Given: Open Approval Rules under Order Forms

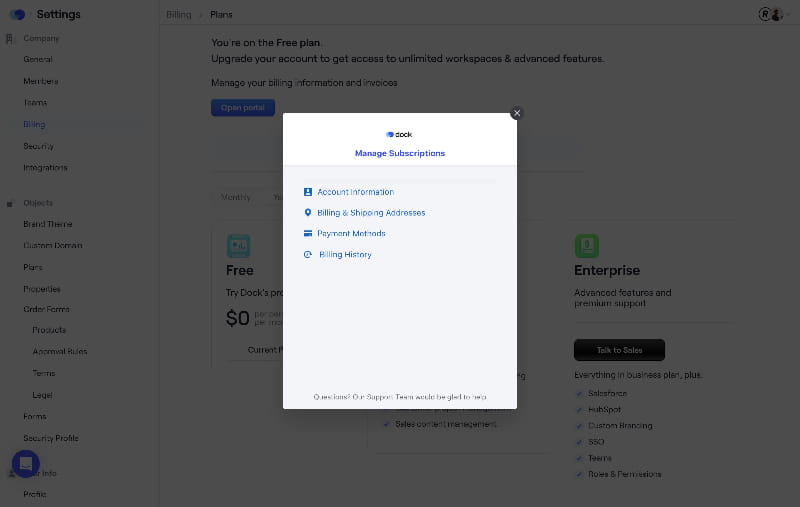Looking at the screenshot, I should click(60, 351).
